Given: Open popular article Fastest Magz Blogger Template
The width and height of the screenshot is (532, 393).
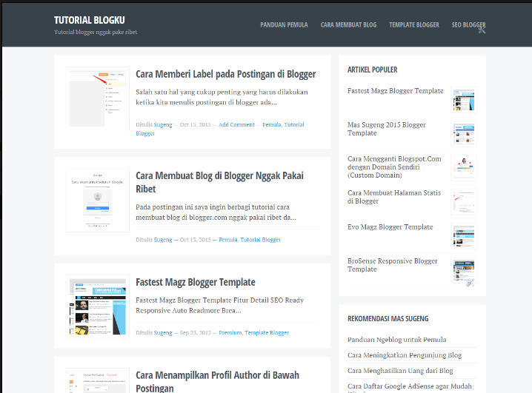Looking at the screenshot, I should click(395, 91).
